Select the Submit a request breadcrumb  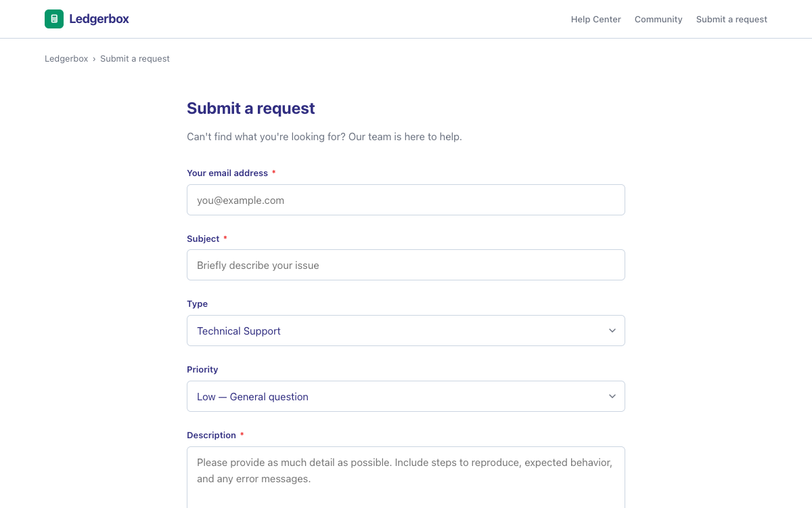pos(135,59)
